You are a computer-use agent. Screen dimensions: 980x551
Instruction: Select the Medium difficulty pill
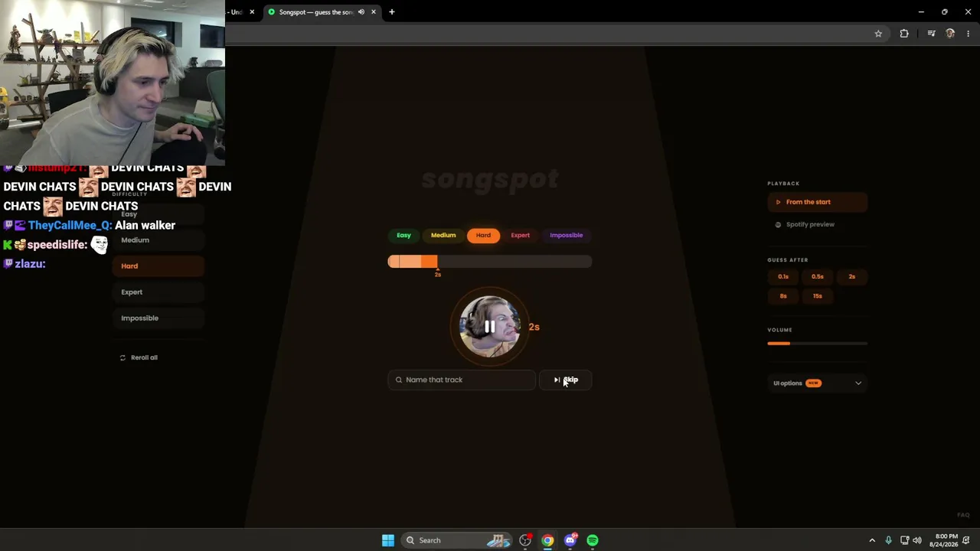[443, 235]
